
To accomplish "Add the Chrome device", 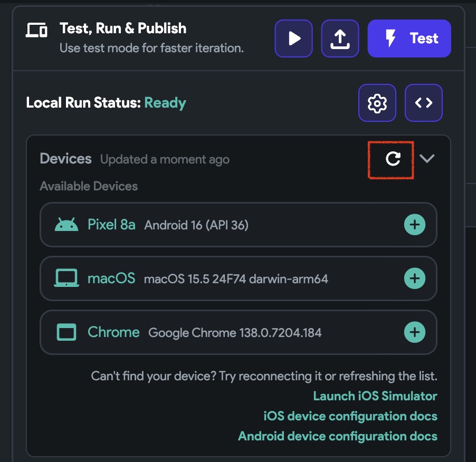I will click(x=415, y=332).
